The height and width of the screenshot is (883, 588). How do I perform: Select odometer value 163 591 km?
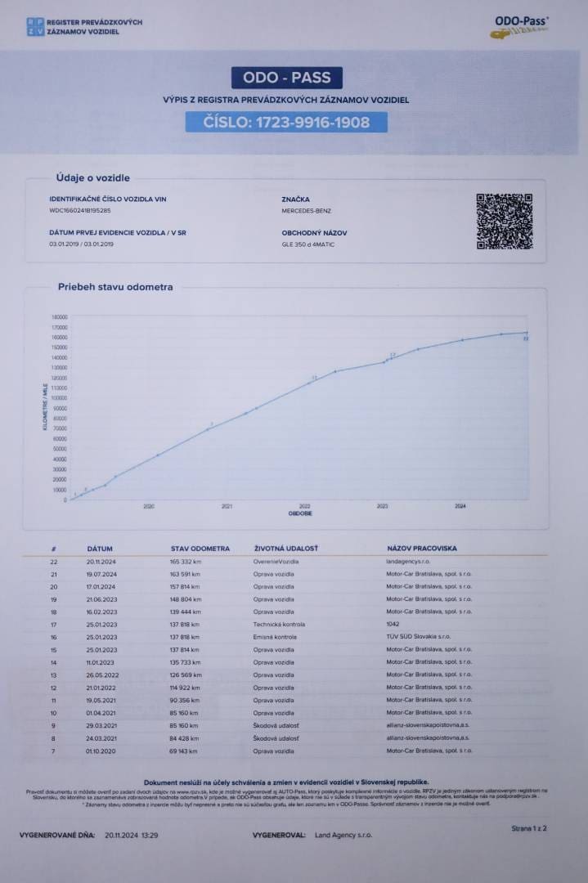[185, 575]
